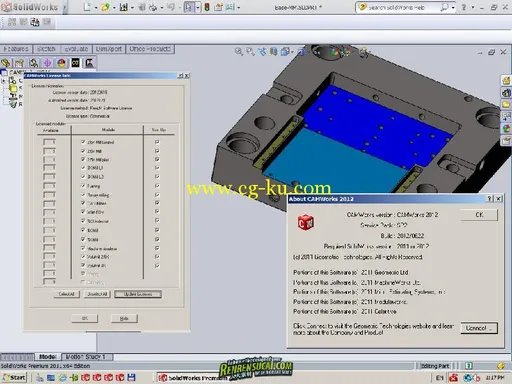Click the Zoom to Area icon

[x=250, y=51]
